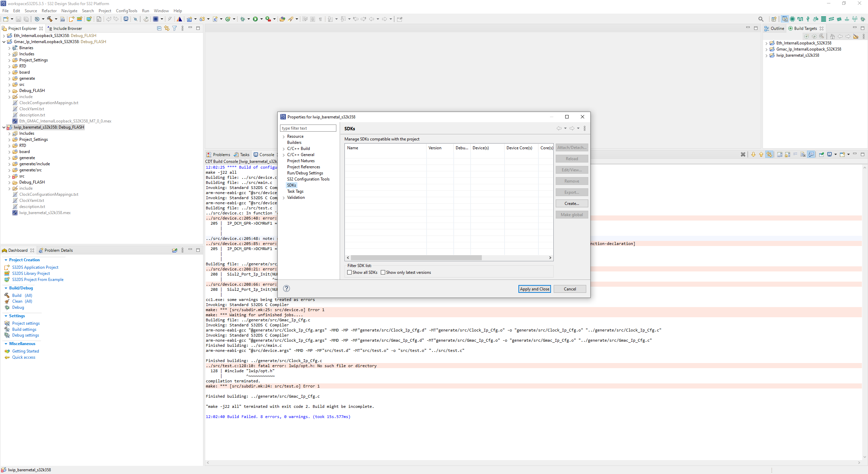
Task: Click Collapse All icon in Project Explorer
Action: pyautogui.click(x=159, y=29)
